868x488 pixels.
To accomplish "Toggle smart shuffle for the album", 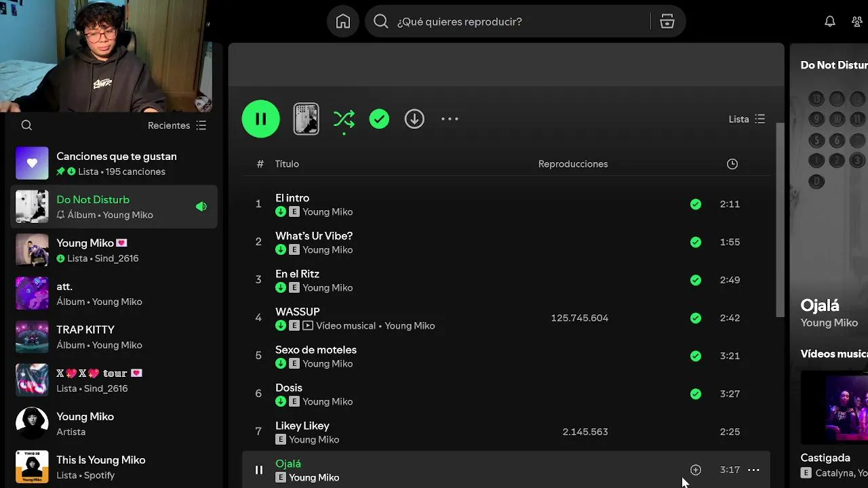I will click(x=344, y=119).
